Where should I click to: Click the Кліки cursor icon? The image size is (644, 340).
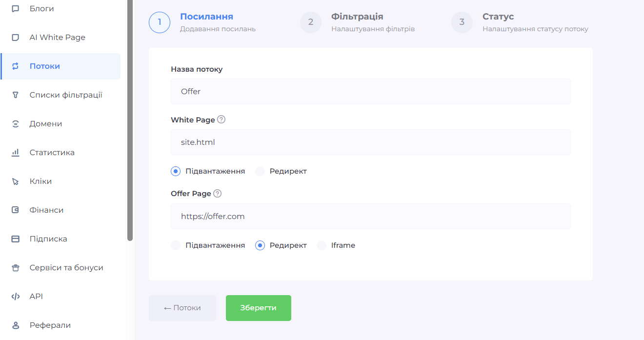tap(15, 181)
